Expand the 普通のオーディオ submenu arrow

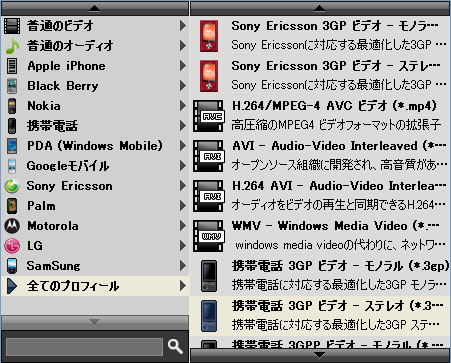pyautogui.click(x=183, y=46)
